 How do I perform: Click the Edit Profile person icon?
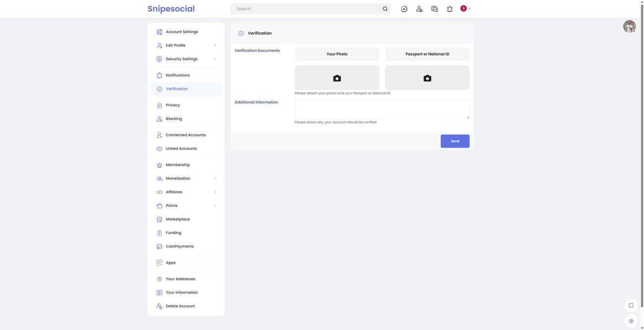pyautogui.click(x=160, y=46)
